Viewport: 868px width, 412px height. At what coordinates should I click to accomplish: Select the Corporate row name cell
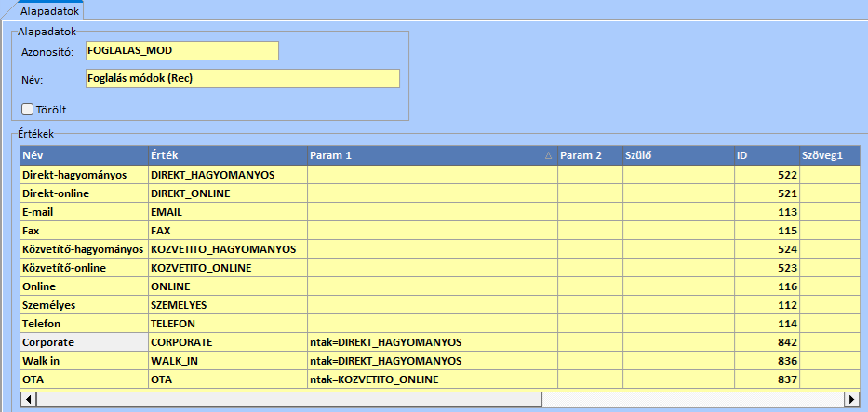pos(83,342)
